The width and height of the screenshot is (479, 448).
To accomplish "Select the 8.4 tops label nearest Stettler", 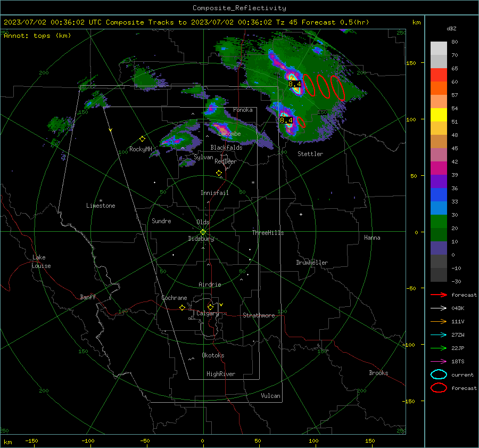I will click(286, 120).
